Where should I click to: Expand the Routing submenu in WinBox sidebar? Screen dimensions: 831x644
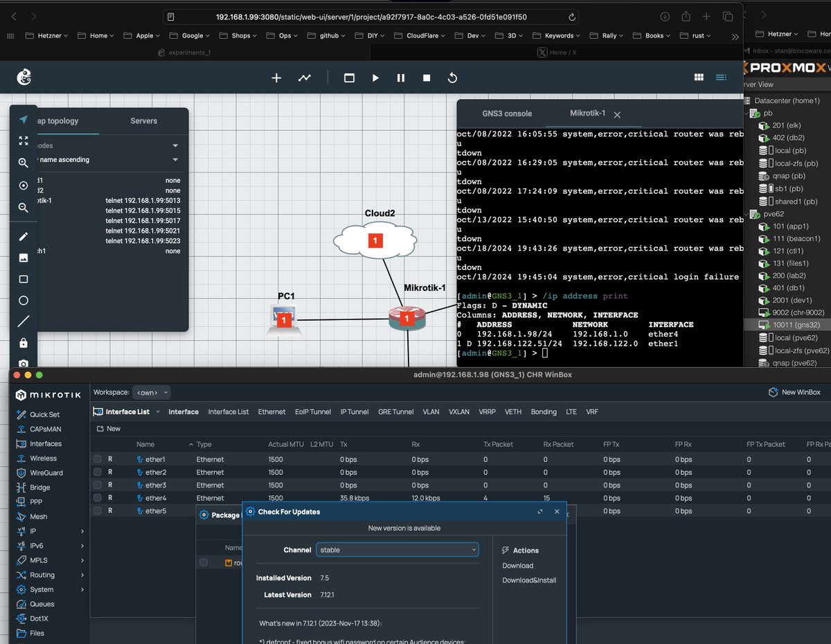click(42, 575)
